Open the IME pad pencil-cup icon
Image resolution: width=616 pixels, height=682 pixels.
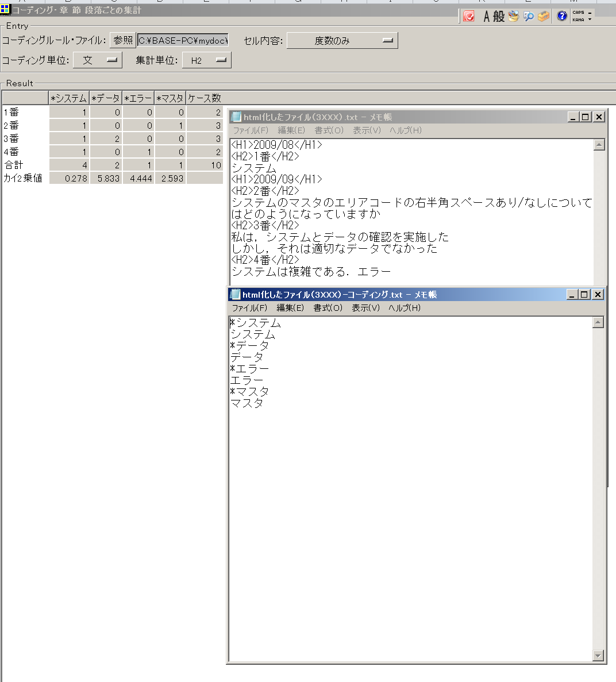click(514, 17)
